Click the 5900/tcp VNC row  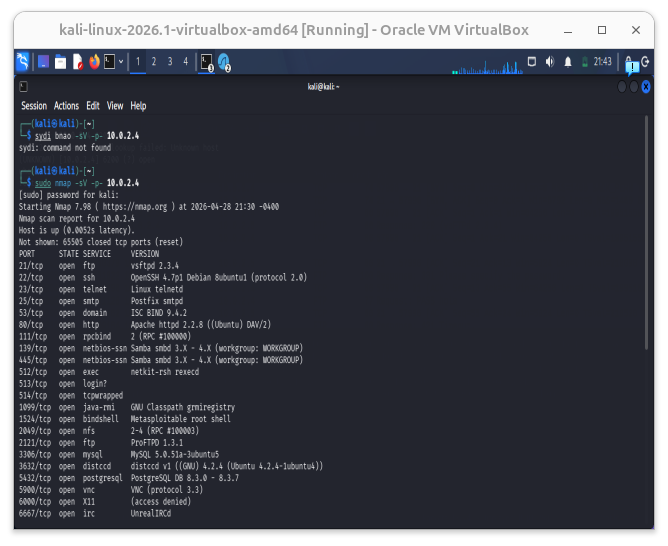click(x=111, y=490)
